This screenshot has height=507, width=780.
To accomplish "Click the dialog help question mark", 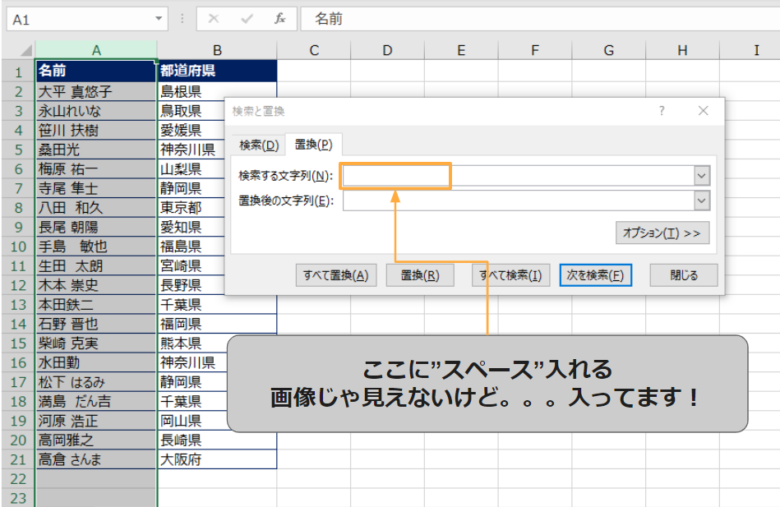I will [662, 110].
